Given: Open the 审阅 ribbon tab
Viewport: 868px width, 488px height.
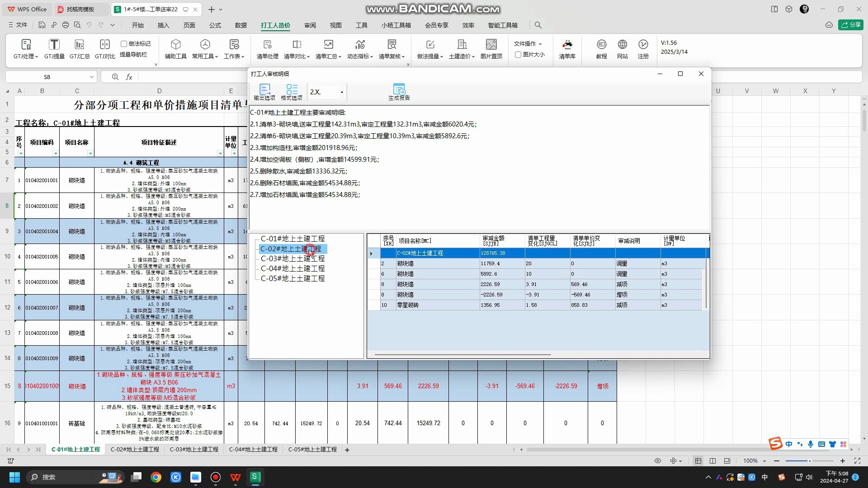Looking at the screenshot, I should pos(310,25).
